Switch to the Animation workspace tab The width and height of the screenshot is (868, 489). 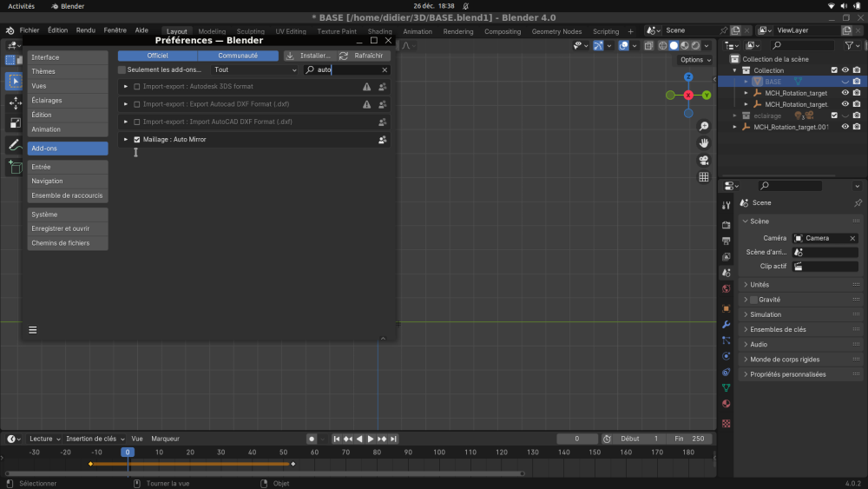click(x=418, y=31)
